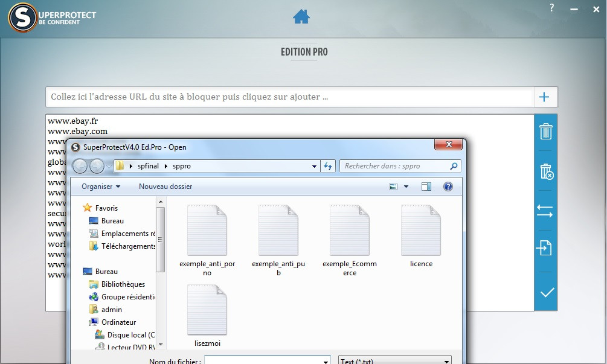Expand the address bar history dropdown
607x364 pixels.
tap(314, 167)
